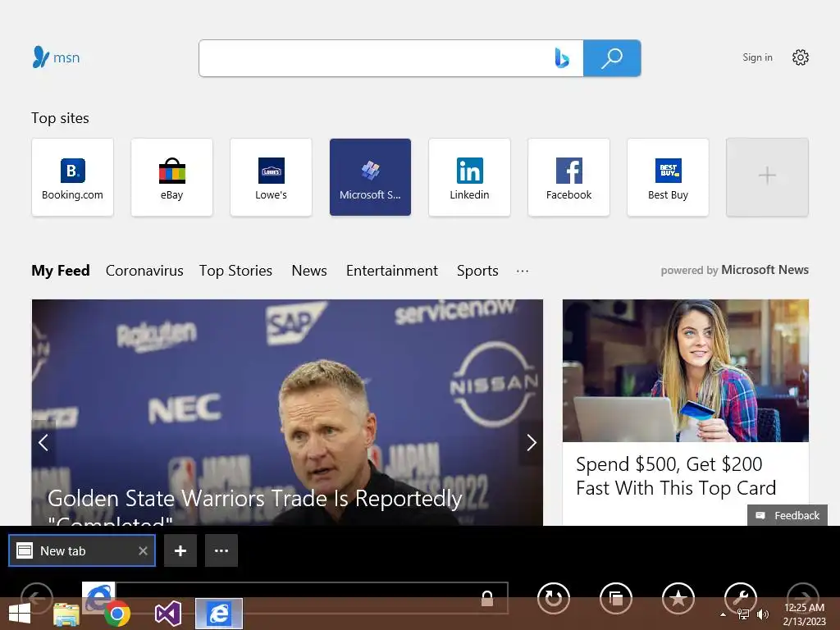Click the address bar lock icon
840x630 pixels.
pos(487,598)
